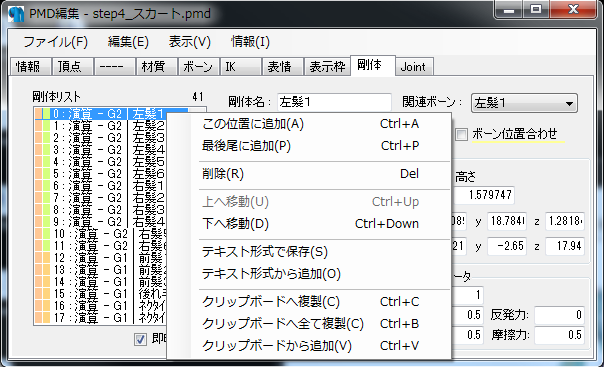Select list row 11 : 演算 - G2
The width and height of the screenshot is (604, 367).
click(101, 246)
